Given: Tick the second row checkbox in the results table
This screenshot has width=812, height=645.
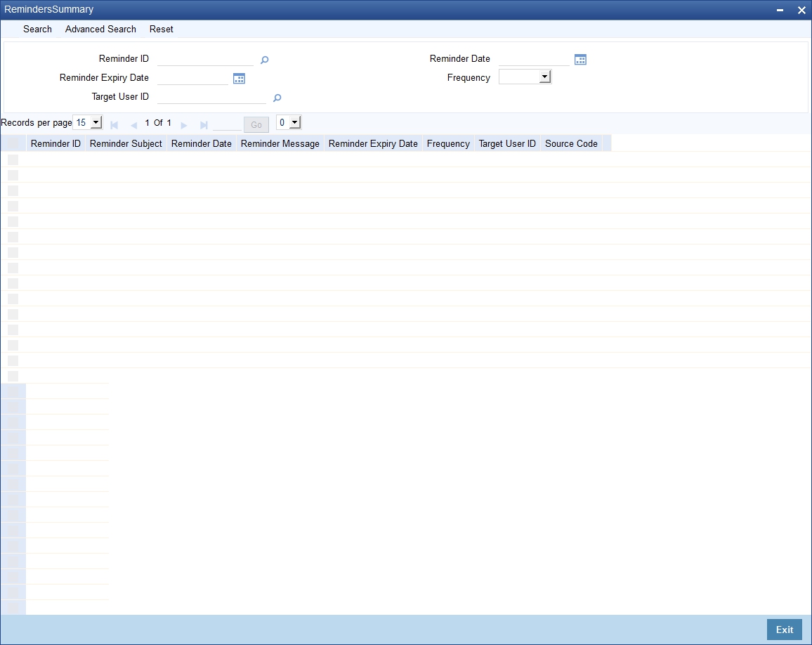Looking at the screenshot, I should coord(13,175).
